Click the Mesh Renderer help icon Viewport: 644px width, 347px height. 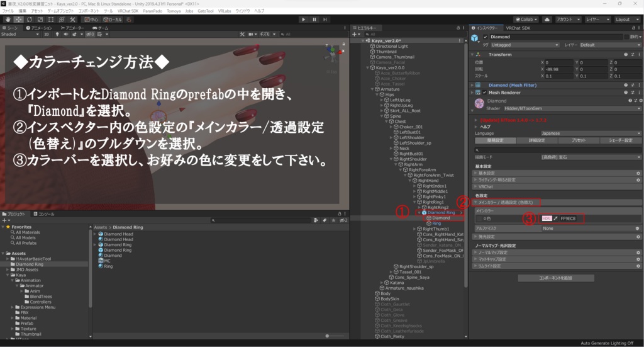(626, 93)
